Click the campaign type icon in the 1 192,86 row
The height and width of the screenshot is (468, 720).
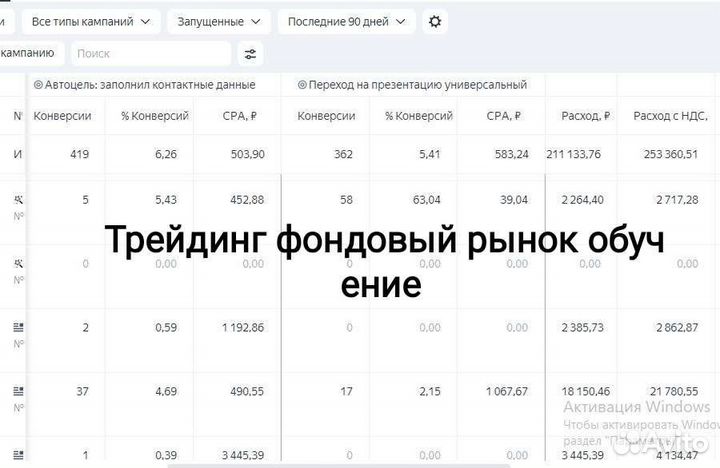tap(18, 327)
